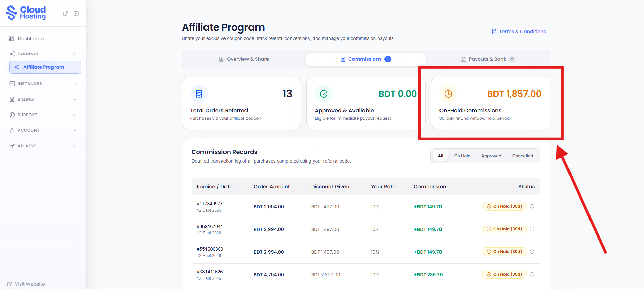Click the Total Orders Referred invoice icon
Viewport: 644px width, 289px height.
199,94
